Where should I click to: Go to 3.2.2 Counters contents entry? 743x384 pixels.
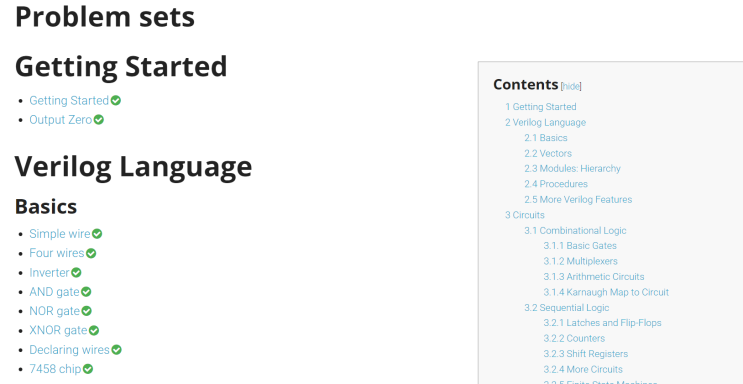point(574,338)
